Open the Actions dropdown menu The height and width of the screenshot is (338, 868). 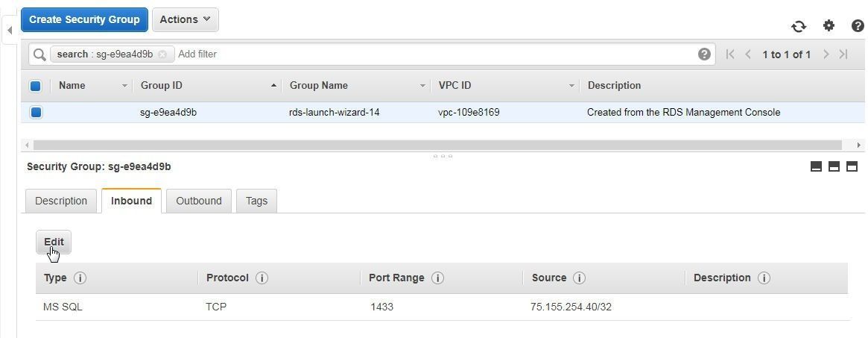pyautogui.click(x=185, y=19)
